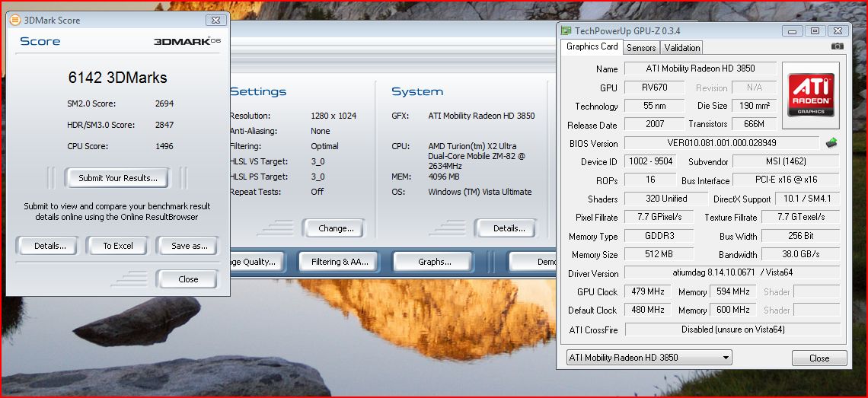This screenshot has width=868, height=398.
Task: Click the GPU-Z maximize button
Action: coord(814,30)
